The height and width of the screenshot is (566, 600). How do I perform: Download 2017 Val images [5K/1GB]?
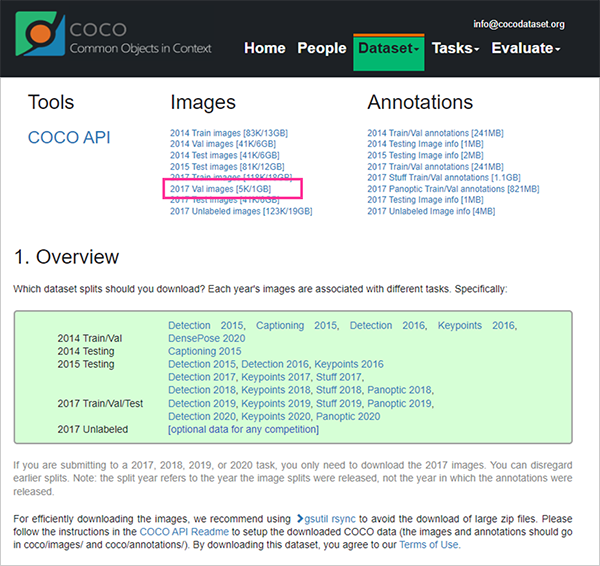(220, 189)
